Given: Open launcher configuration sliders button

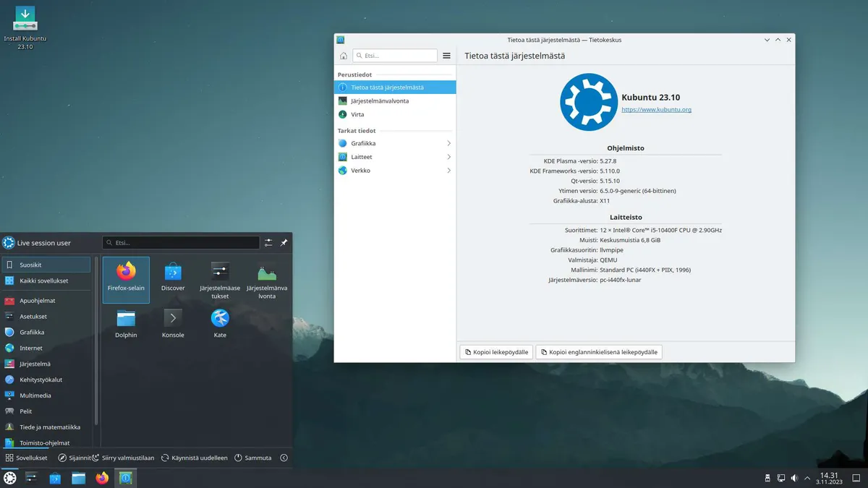Looking at the screenshot, I should 268,243.
